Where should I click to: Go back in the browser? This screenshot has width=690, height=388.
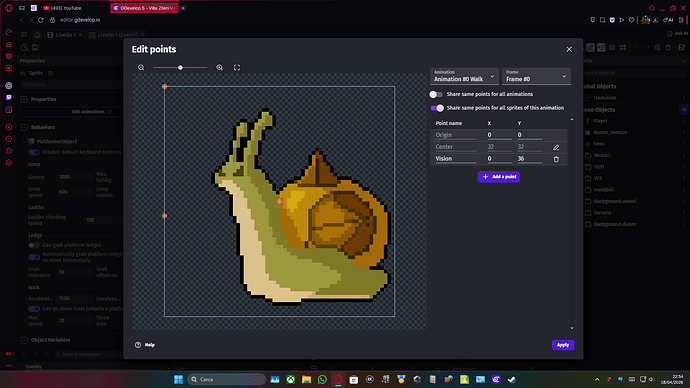pyautogui.click(x=21, y=20)
